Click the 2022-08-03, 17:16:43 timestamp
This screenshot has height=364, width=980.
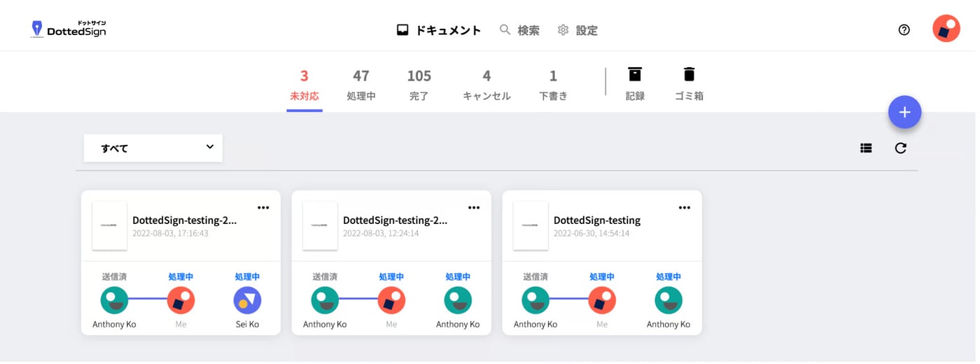point(170,233)
